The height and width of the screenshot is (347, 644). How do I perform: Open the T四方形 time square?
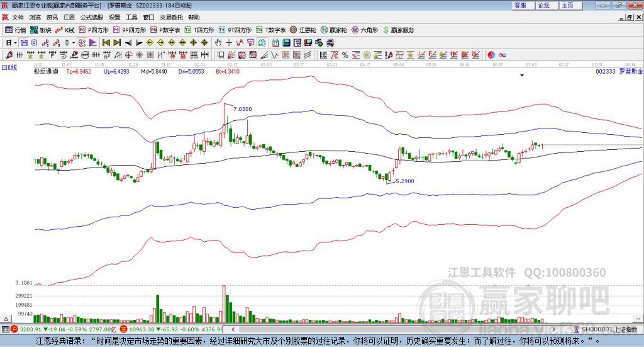tap(199, 30)
